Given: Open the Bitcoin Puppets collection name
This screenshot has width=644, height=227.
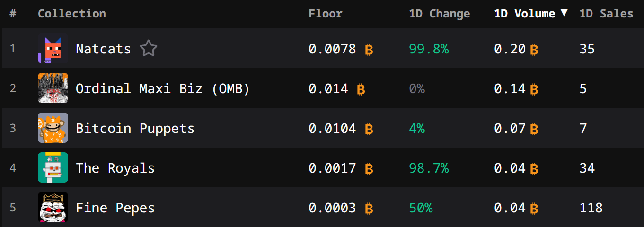Looking at the screenshot, I should coord(135,128).
